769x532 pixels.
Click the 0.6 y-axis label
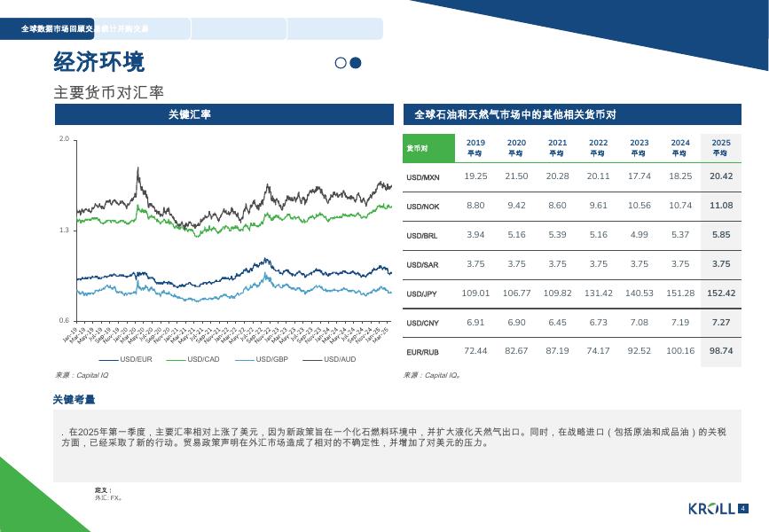click(64, 321)
